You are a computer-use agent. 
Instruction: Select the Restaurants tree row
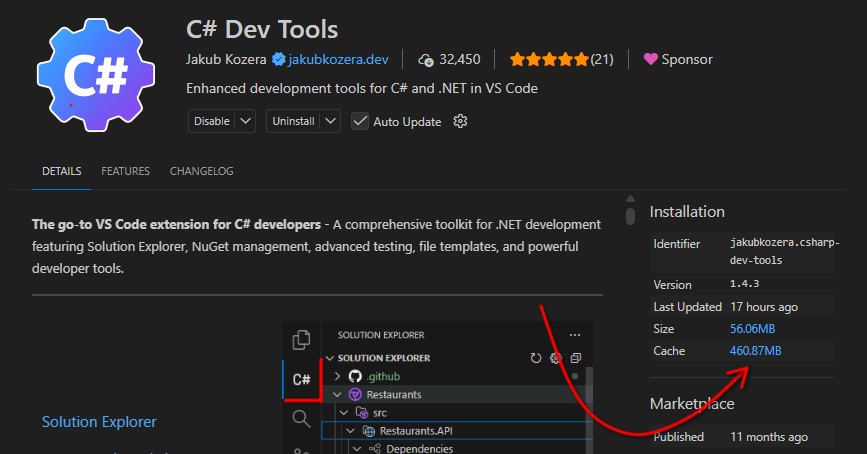click(x=457, y=395)
